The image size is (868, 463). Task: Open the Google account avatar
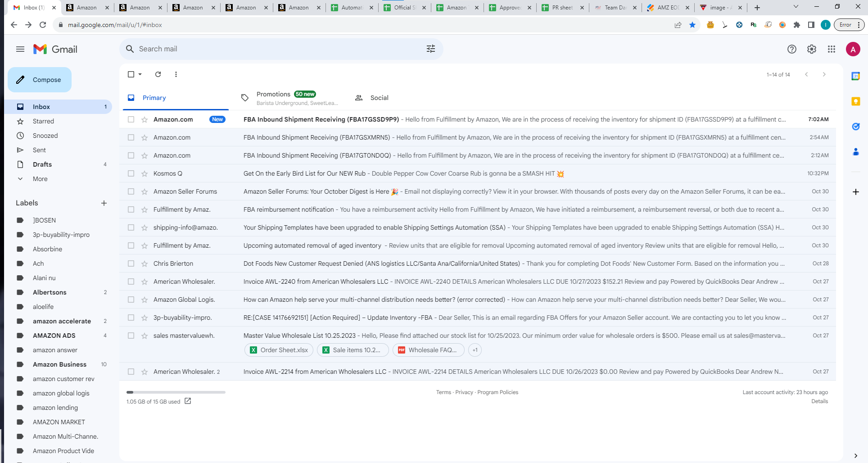(x=853, y=49)
